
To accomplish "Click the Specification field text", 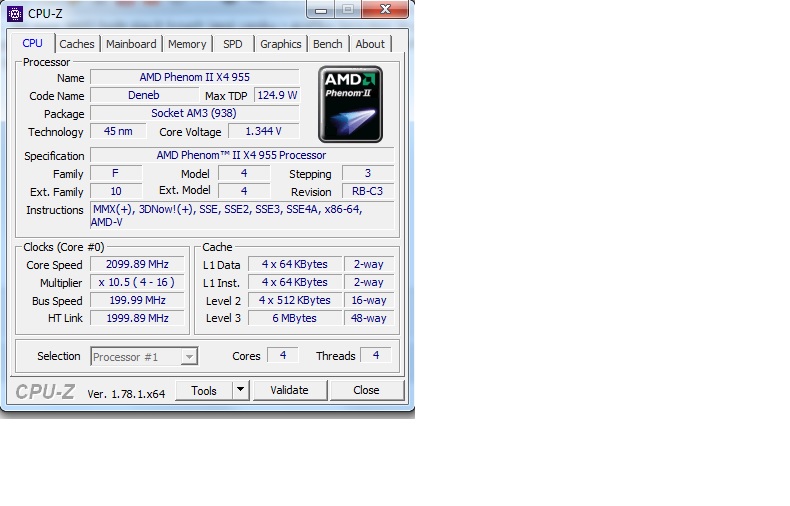I will pyautogui.click(x=242, y=155).
